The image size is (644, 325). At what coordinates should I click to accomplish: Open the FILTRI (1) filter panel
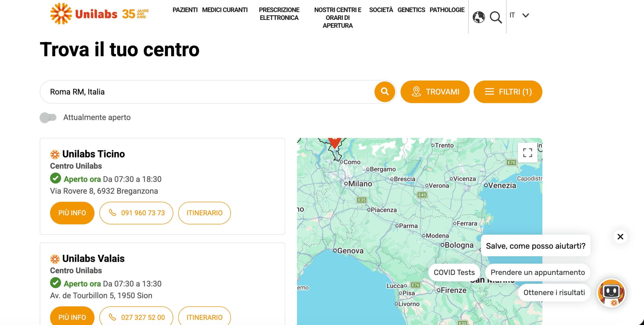[x=508, y=92]
